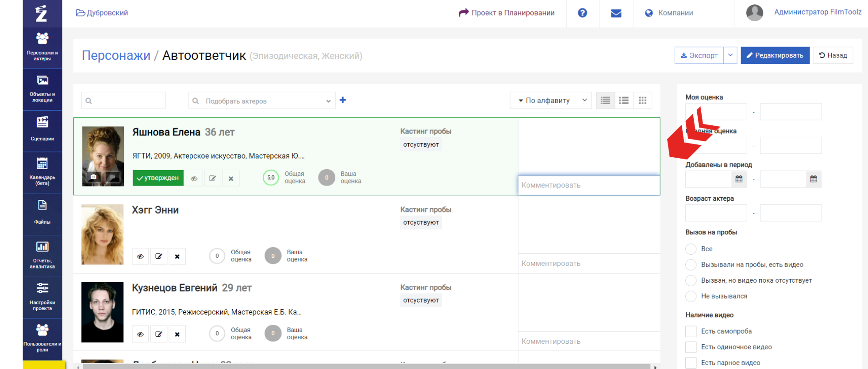Remove Кузнецов Евгений with x icon
Viewport: 868px width, 369px height.
[x=177, y=334]
